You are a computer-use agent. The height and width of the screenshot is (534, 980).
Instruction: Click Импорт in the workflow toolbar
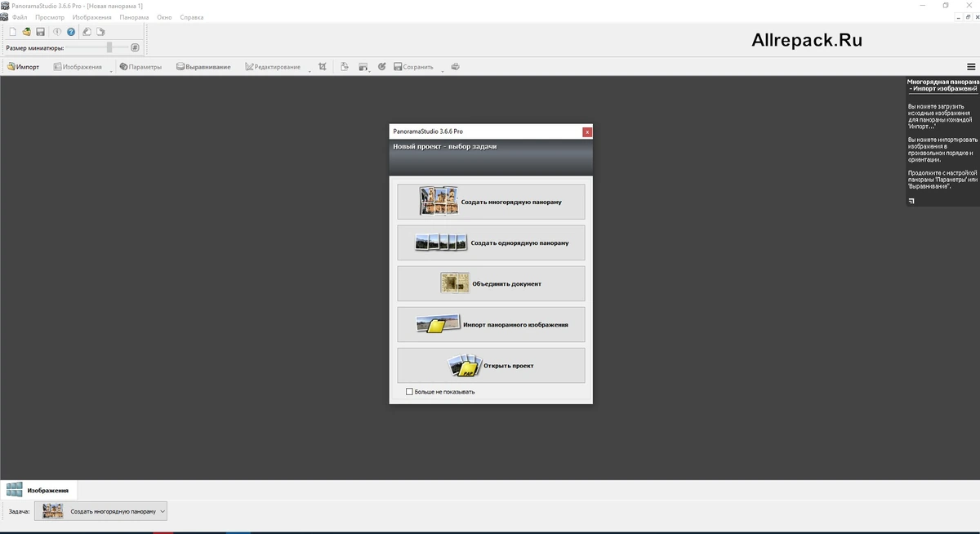tap(23, 67)
